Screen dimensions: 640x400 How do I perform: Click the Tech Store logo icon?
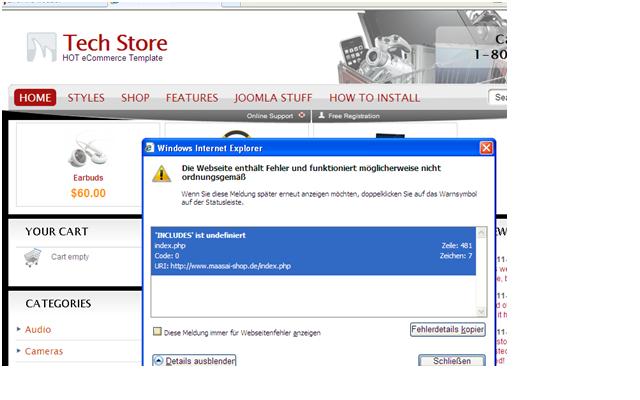pos(41,47)
